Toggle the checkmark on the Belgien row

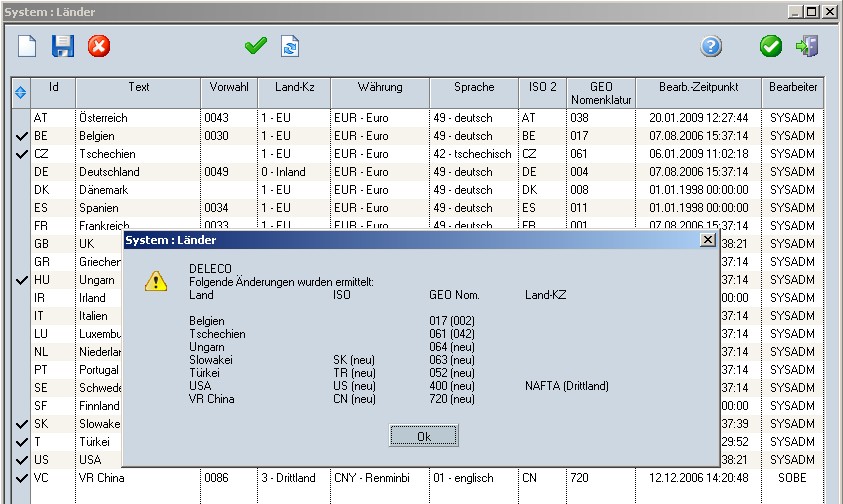pos(21,136)
